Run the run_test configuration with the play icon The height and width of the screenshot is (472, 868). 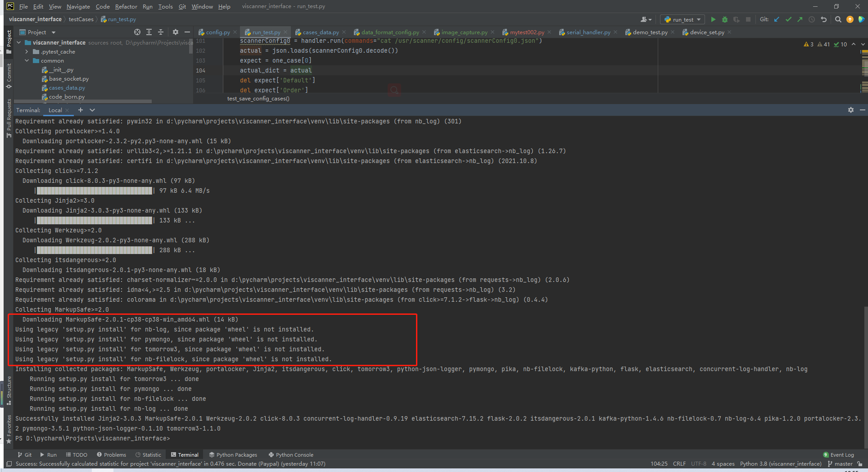[713, 19]
